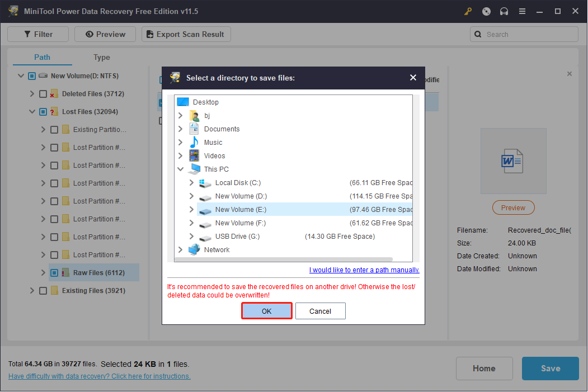Click the key register icon in title bar
Image resolution: width=588 pixels, height=392 pixels.
[468, 11]
